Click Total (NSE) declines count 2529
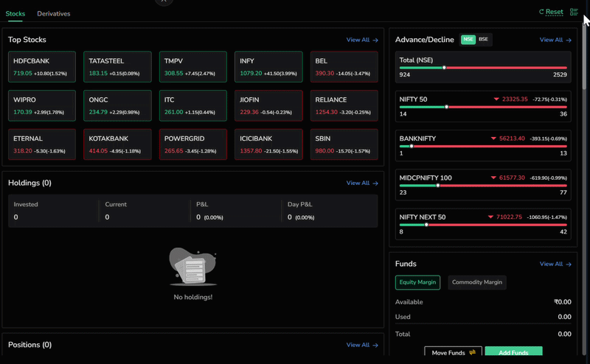 [x=560, y=74]
